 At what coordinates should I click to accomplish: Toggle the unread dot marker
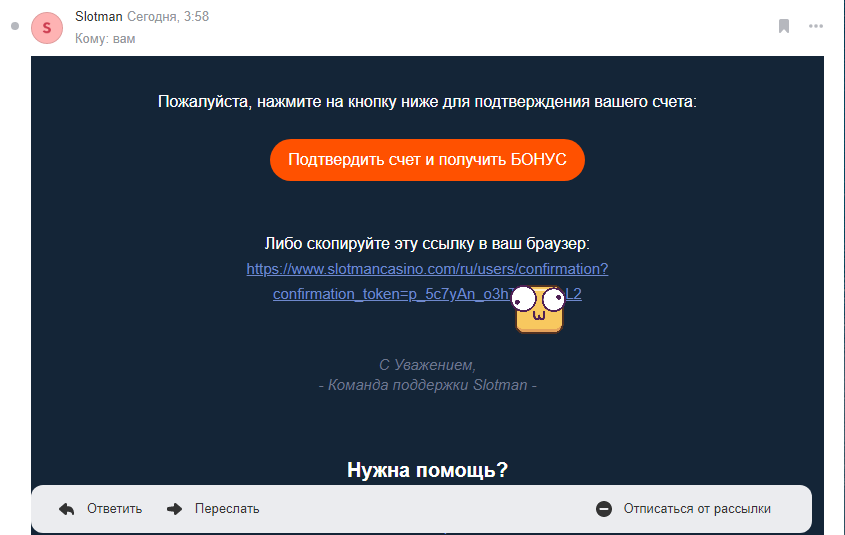(x=15, y=26)
